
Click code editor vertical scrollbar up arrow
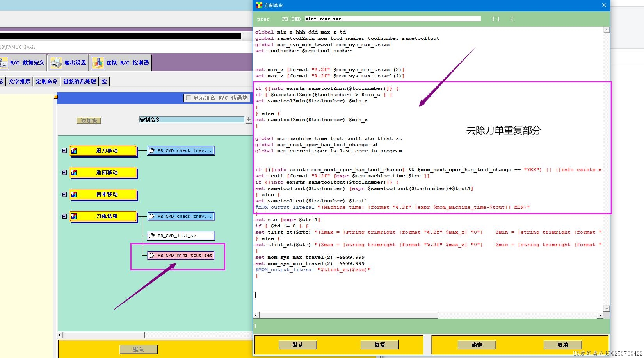click(607, 30)
